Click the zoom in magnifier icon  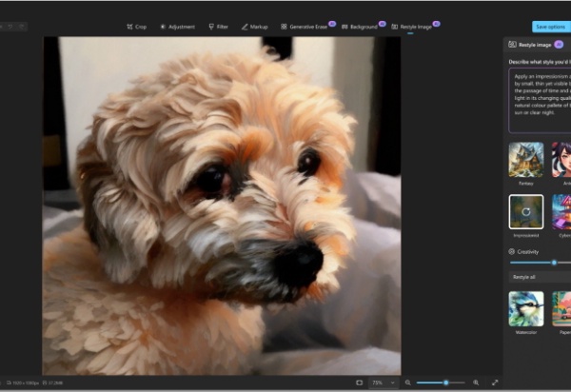[475, 382]
